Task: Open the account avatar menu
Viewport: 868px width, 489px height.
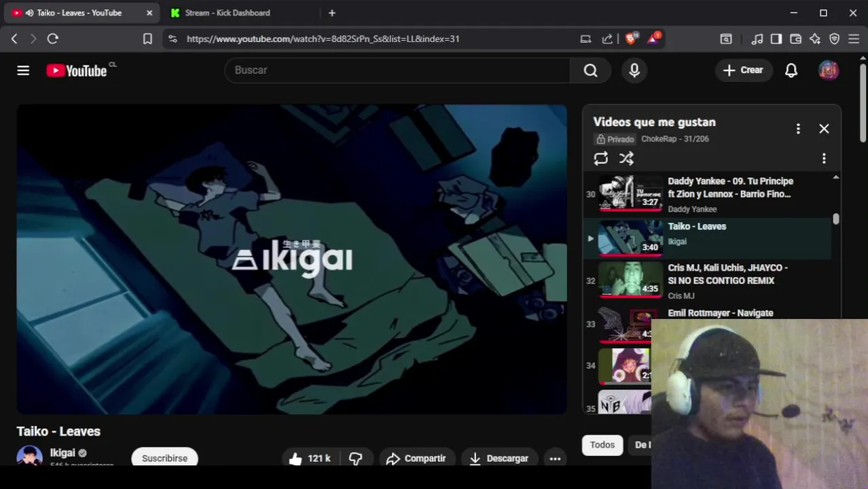Action: tap(829, 70)
